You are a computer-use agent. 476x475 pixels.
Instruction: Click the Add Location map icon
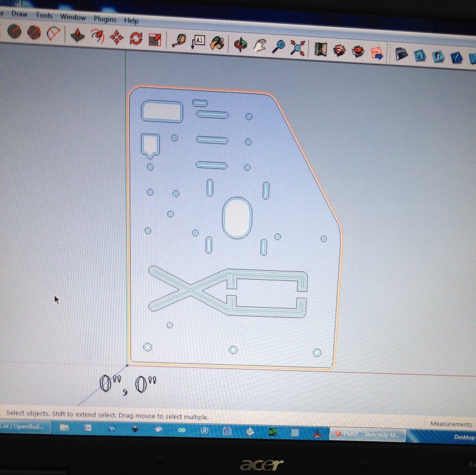321,49
